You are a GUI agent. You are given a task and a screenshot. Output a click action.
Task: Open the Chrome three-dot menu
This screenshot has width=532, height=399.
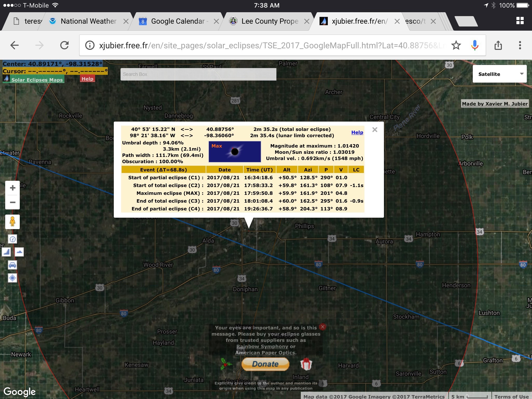click(520, 45)
